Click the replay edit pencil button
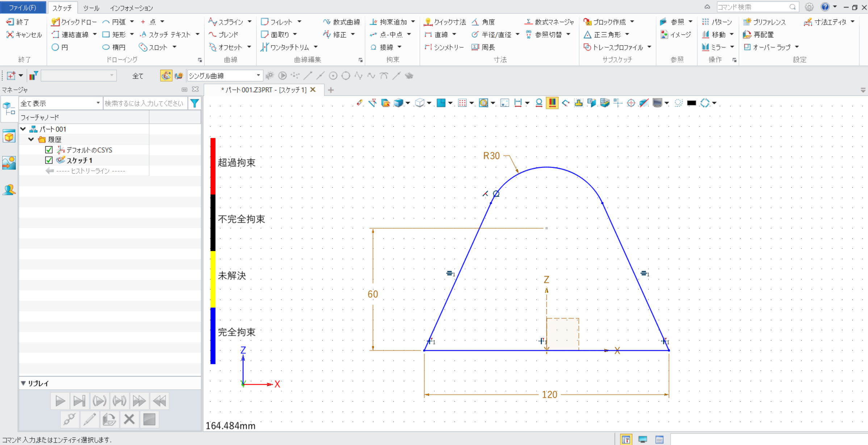The image size is (868, 445). (x=89, y=419)
